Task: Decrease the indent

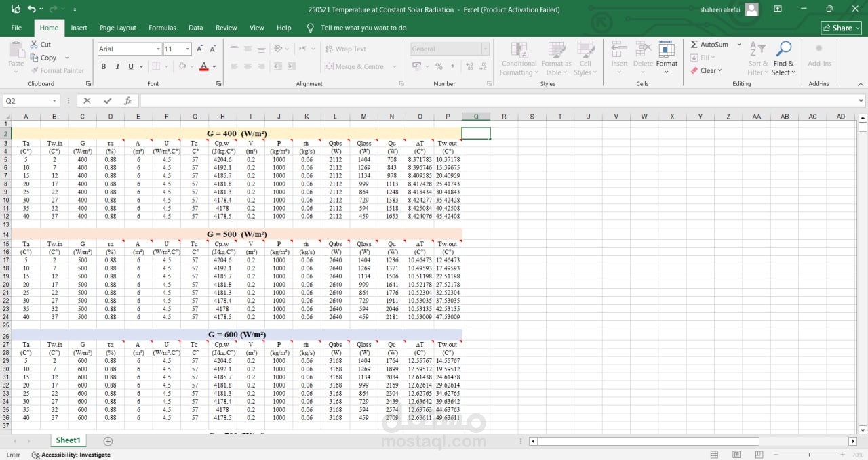Action: (278, 66)
